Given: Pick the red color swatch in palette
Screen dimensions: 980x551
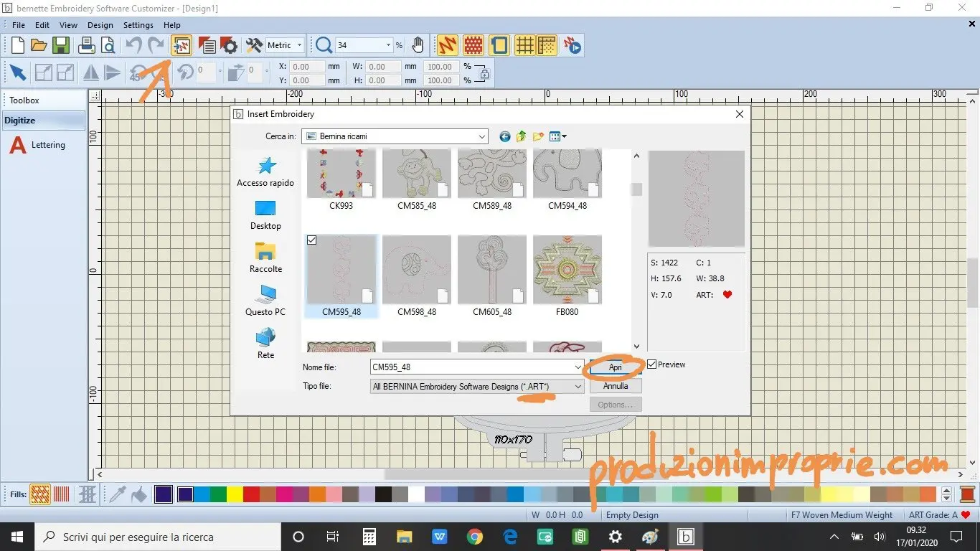Looking at the screenshot, I should (251, 494).
